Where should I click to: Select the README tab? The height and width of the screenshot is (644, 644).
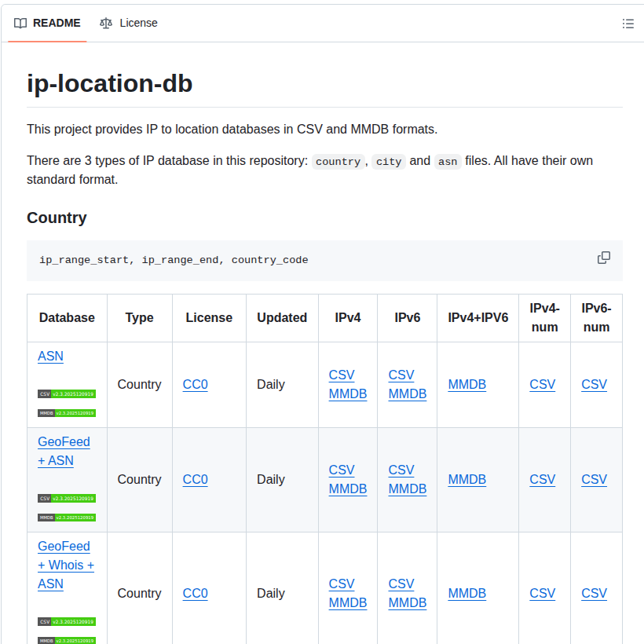pyautogui.click(x=56, y=23)
